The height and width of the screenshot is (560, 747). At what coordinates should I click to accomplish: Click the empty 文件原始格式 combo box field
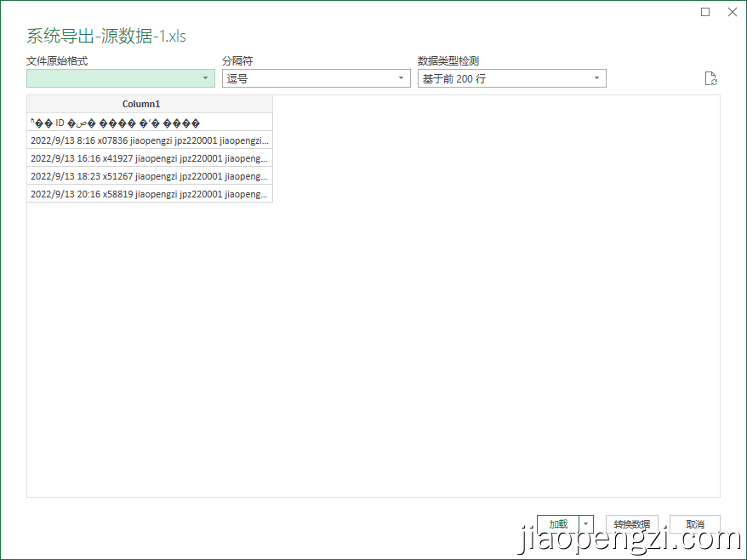tap(111, 77)
